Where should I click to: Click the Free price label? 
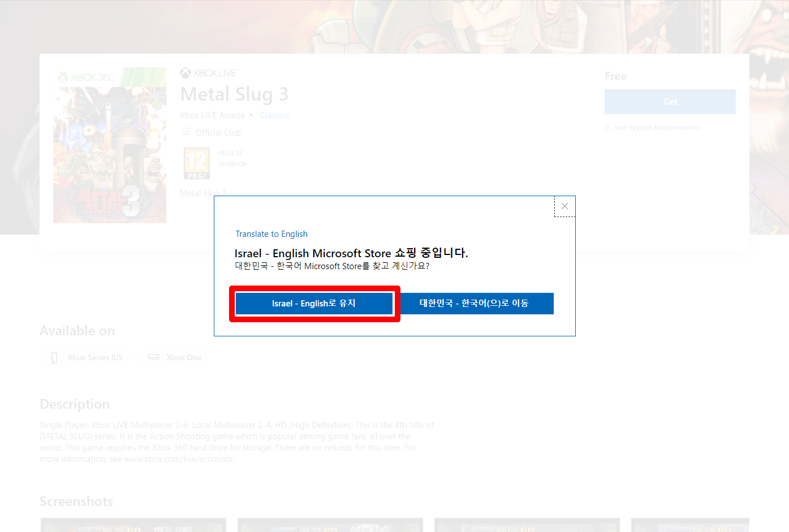pos(615,76)
